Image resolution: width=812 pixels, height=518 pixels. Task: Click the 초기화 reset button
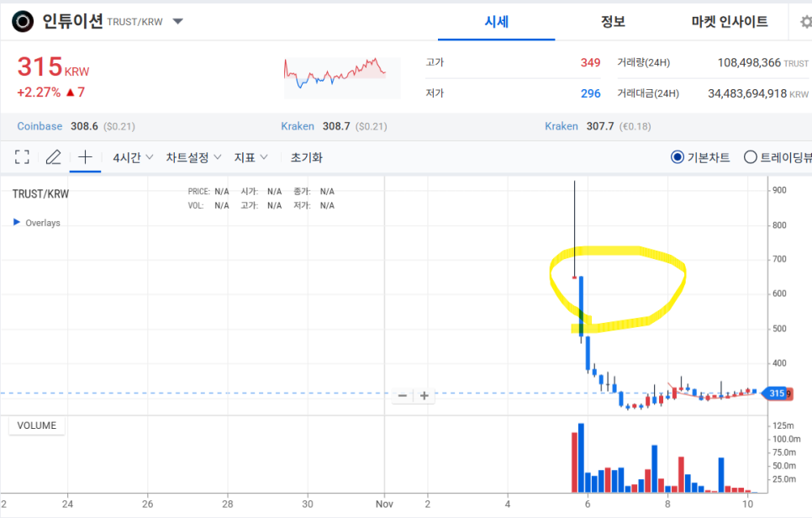tap(306, 157)
